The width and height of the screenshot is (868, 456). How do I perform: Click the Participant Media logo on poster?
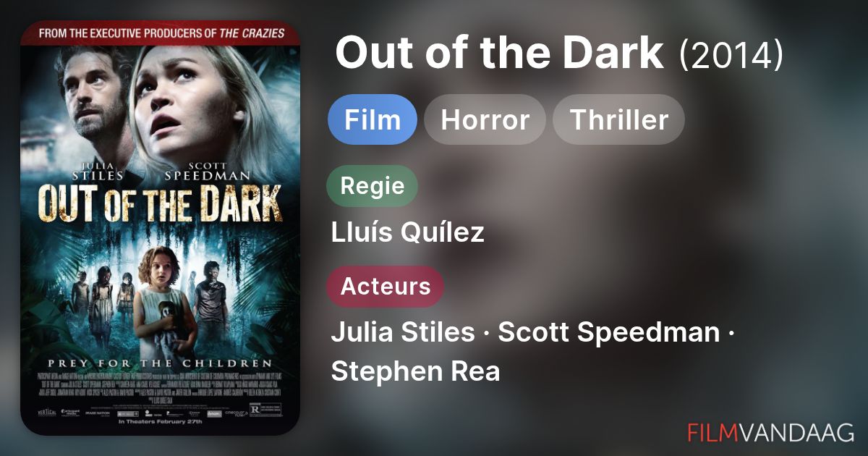coord(70,413)
